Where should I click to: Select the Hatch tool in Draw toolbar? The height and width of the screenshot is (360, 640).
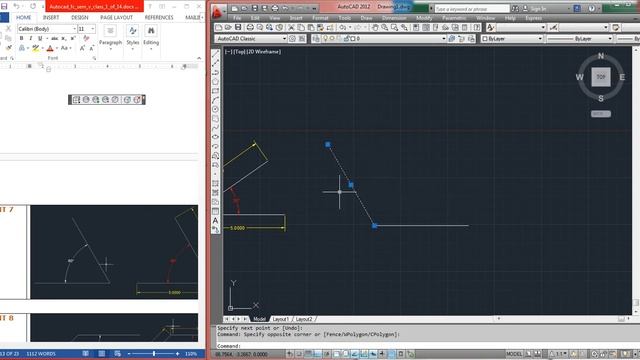pos(216,184)
